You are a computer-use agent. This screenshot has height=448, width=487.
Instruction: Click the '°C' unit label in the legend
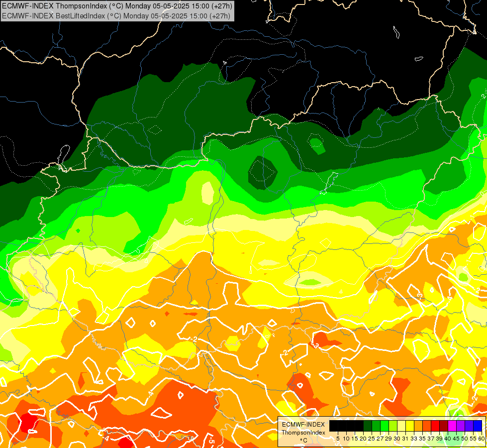click(304, 441)
